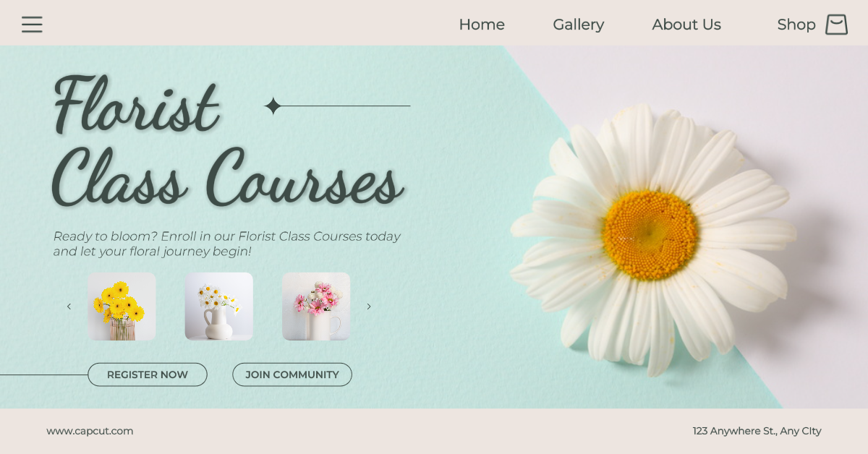Click the Ready to bloom tagline text
The image size is (868, 454).
point(226,244)
